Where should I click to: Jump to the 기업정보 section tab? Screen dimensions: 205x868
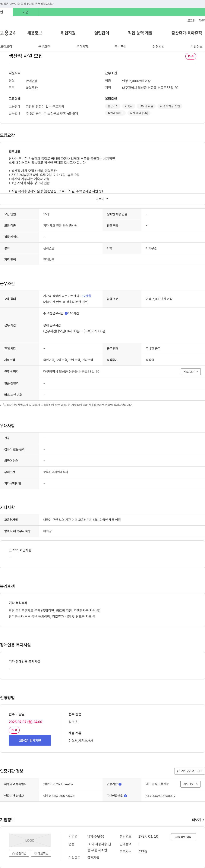tap(197, 46)
